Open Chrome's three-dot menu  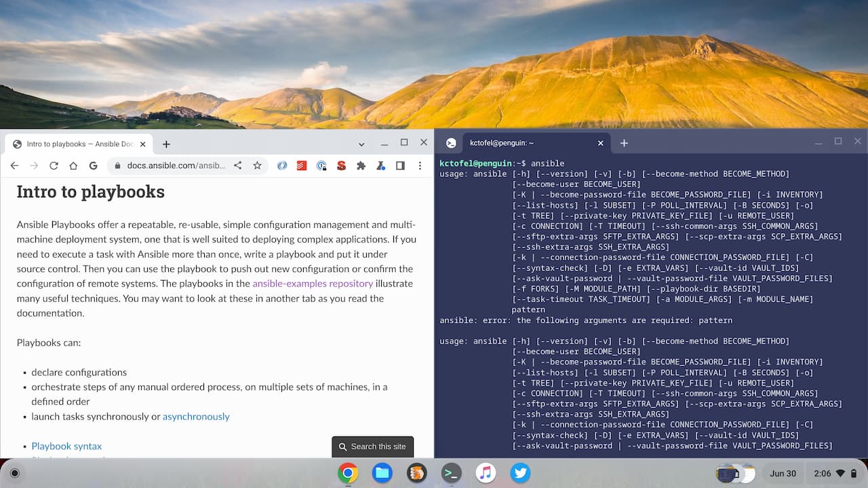(420, 165)
